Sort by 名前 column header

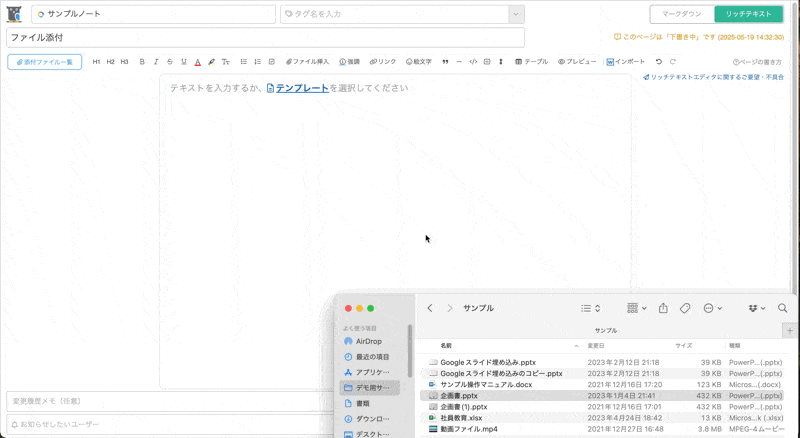[x=446, y=346]
